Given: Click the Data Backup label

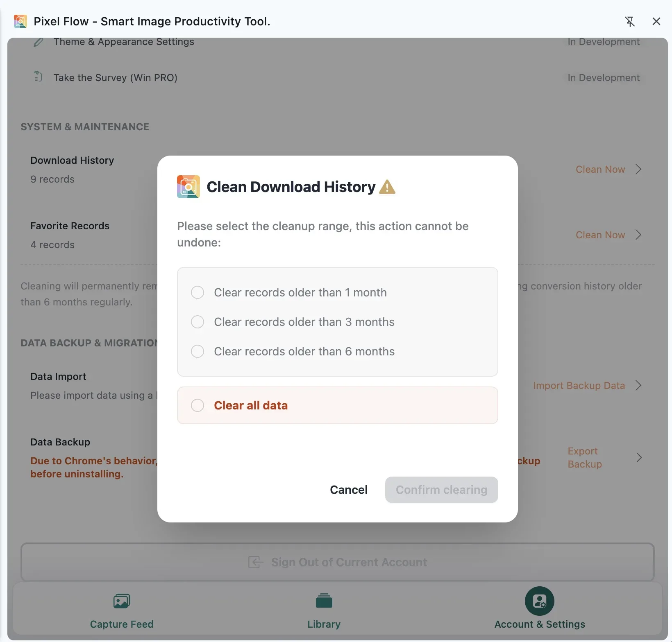Looking at the screenshot, I should coord(60,442).
